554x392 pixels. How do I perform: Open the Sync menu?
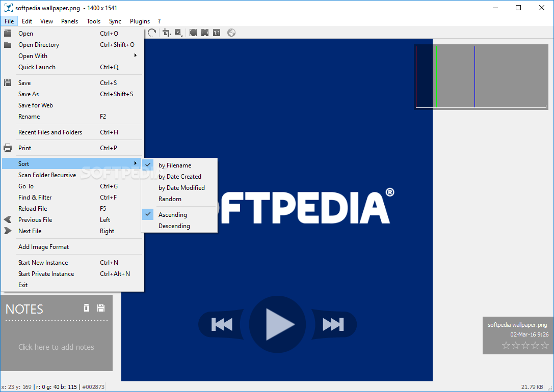coord(115,21)
